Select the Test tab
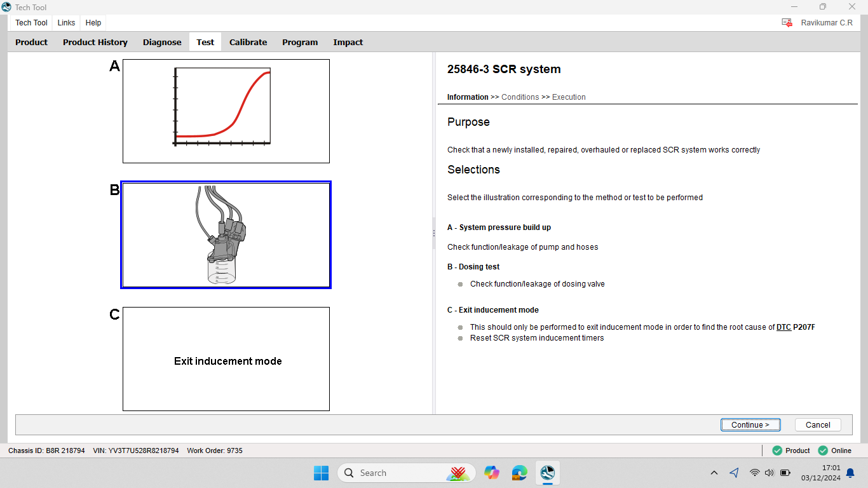This screenshot has width=868, height=488. click(205, 43)
